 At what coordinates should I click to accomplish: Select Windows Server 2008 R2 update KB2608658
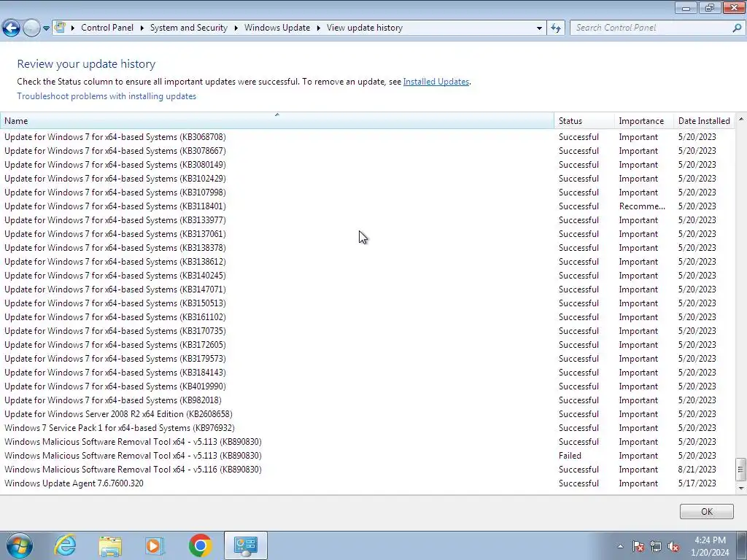pos(368,413)
